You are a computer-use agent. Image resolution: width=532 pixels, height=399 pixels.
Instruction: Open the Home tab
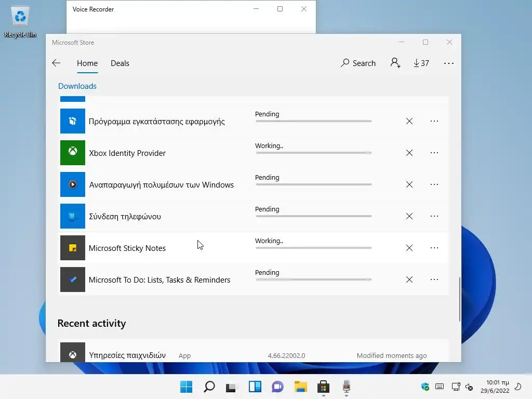[x=87, y=63]
